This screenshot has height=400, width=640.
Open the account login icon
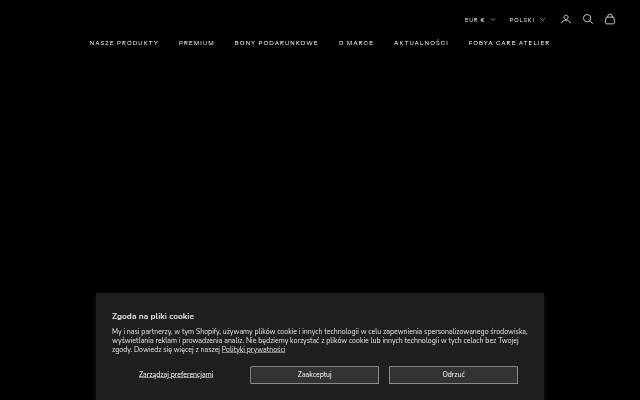tap(566, 19)
